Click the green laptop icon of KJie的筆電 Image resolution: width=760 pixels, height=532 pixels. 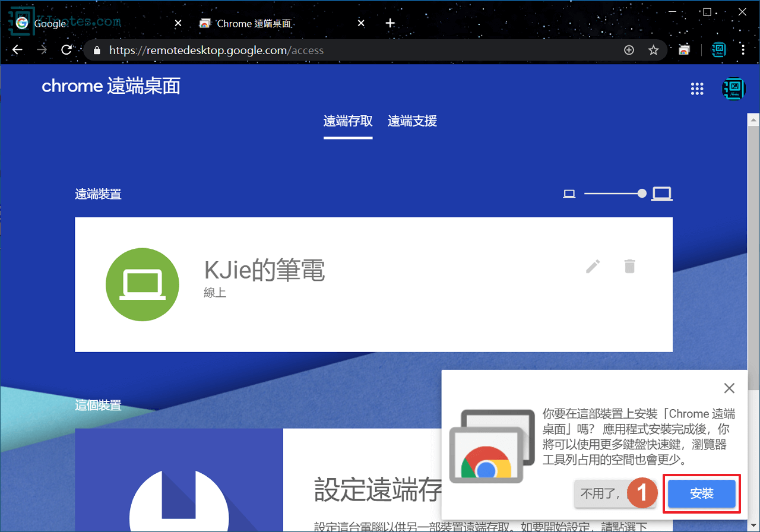(x=143, y=285)
